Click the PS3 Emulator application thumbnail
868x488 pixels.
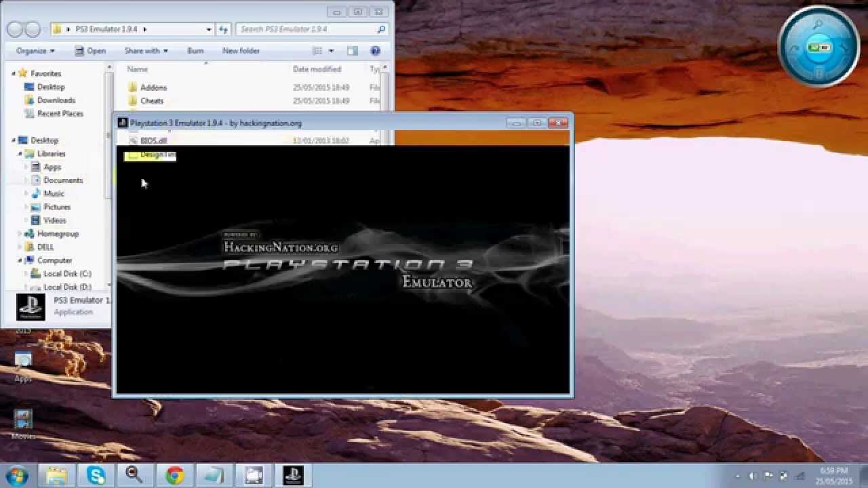coord(31,307)
